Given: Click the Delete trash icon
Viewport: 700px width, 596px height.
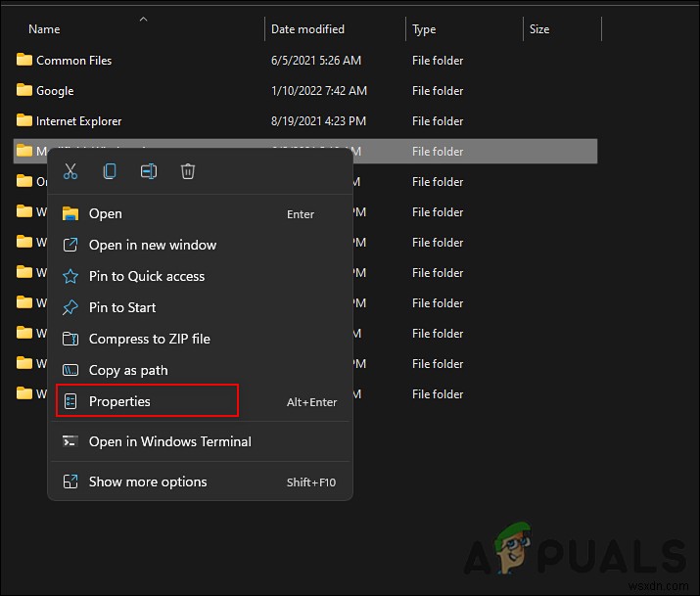Looking at the screenshot, I should 188,171.
